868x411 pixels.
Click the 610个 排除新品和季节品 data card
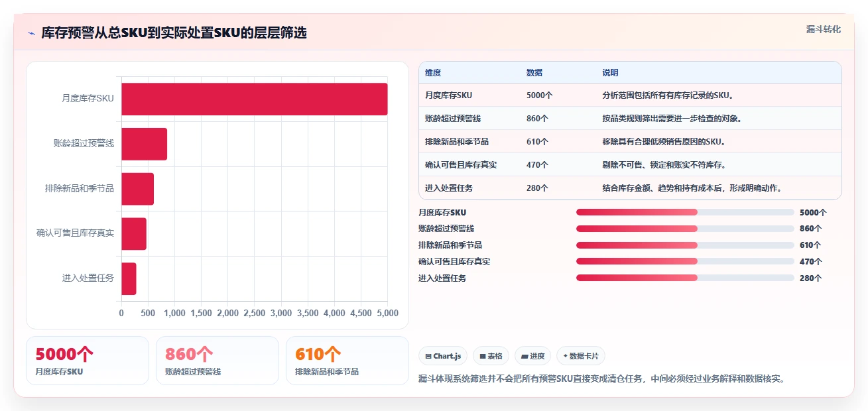[347, 361]
